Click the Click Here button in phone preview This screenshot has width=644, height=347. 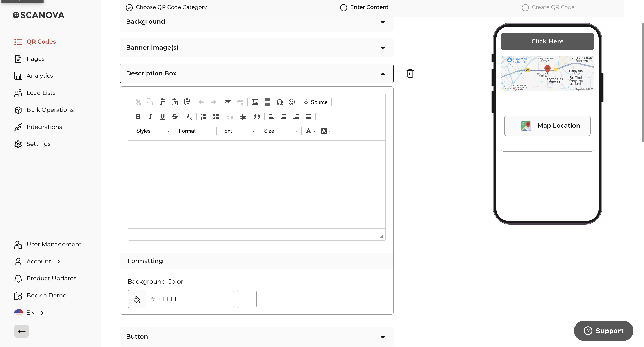(x=547, y=41)
